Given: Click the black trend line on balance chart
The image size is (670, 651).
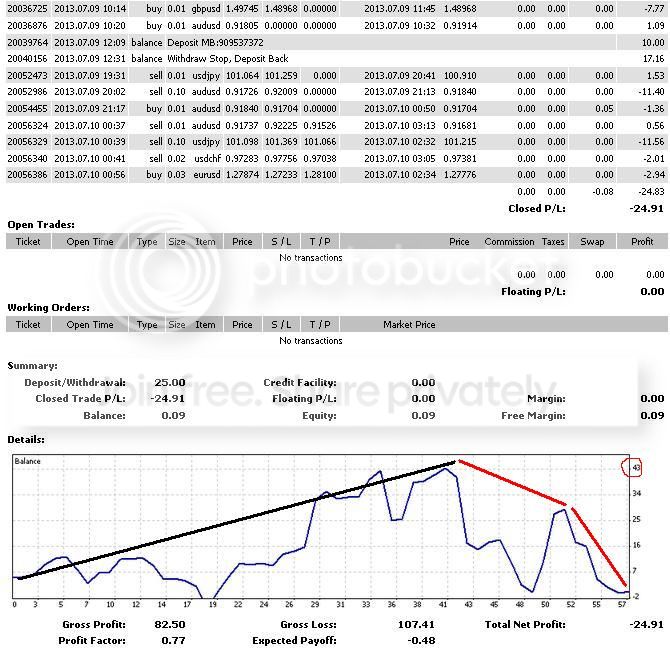Looking at the screenshot, I should point(237,520).
